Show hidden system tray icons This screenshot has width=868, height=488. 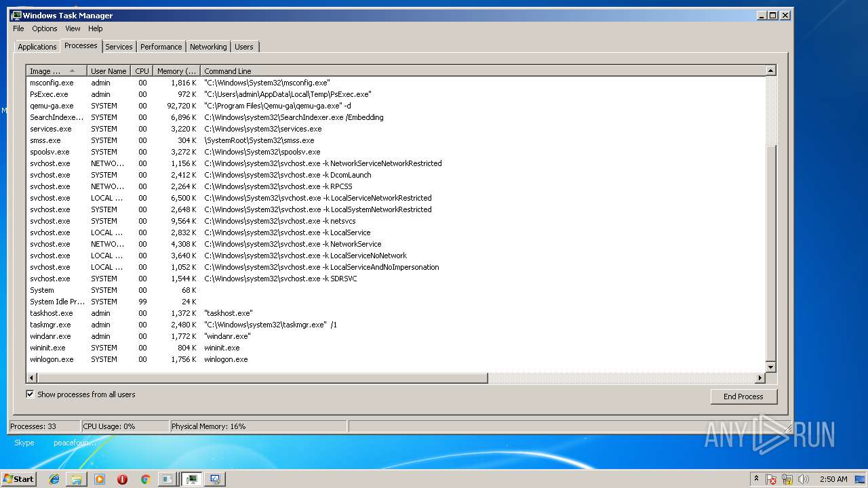pos(756,479)
